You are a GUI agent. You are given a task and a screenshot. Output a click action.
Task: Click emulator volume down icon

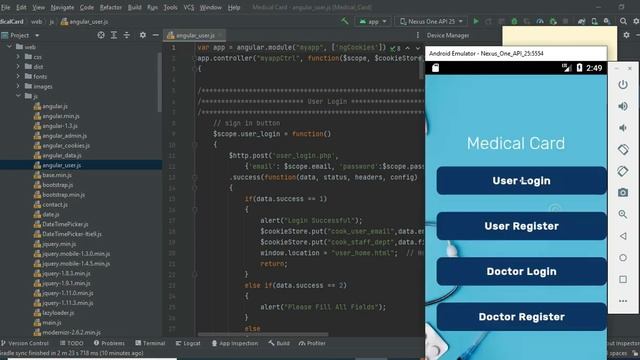[623, 128]
